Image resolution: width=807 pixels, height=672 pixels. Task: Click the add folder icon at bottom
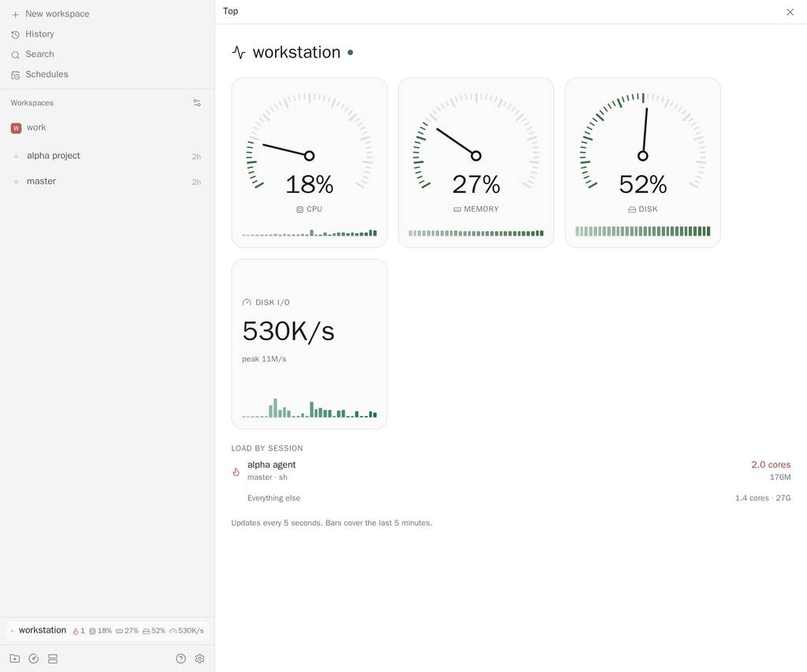pyautogui.click(x=15, y=659)
